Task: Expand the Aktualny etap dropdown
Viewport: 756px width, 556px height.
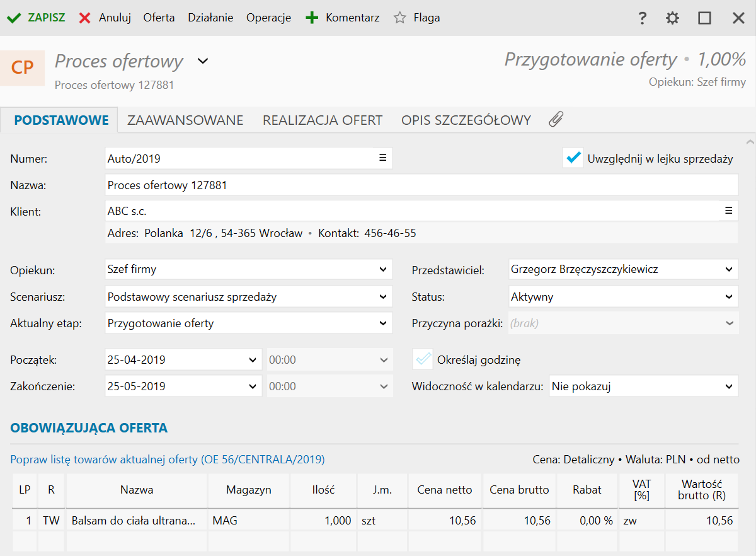Action: (x=383, y=323)
